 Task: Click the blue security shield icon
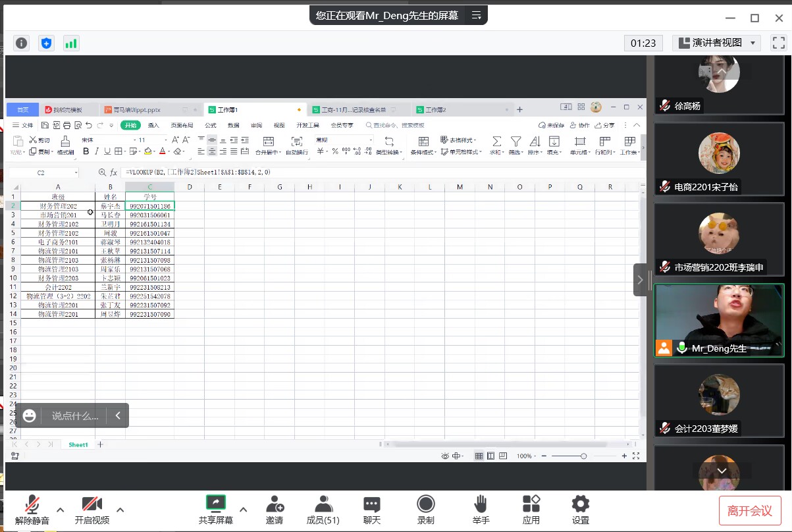pyautogui.click(x=46, y=43)
